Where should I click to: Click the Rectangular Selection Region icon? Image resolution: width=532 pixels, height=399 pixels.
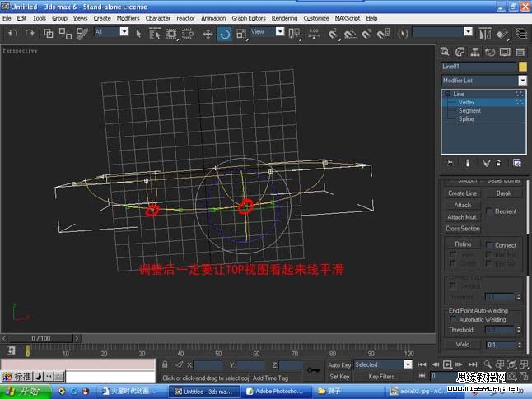click(x=171, y=34)
